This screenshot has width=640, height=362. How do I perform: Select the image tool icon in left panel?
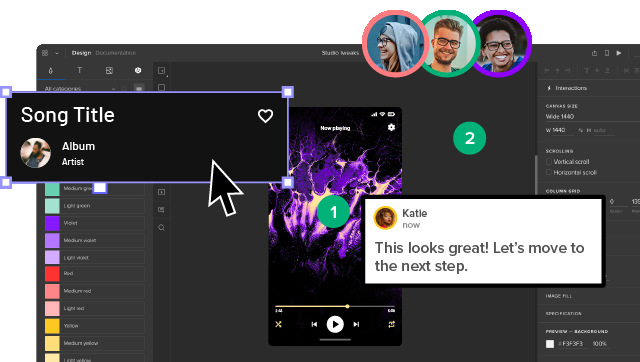109,71
